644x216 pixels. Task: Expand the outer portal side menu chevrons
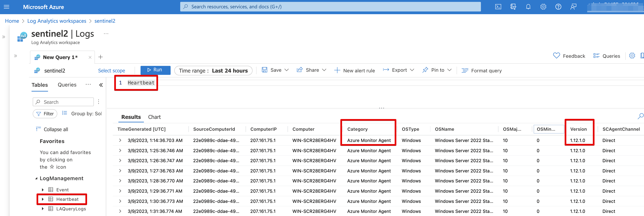pyautogui.click(x=4, y=37)
